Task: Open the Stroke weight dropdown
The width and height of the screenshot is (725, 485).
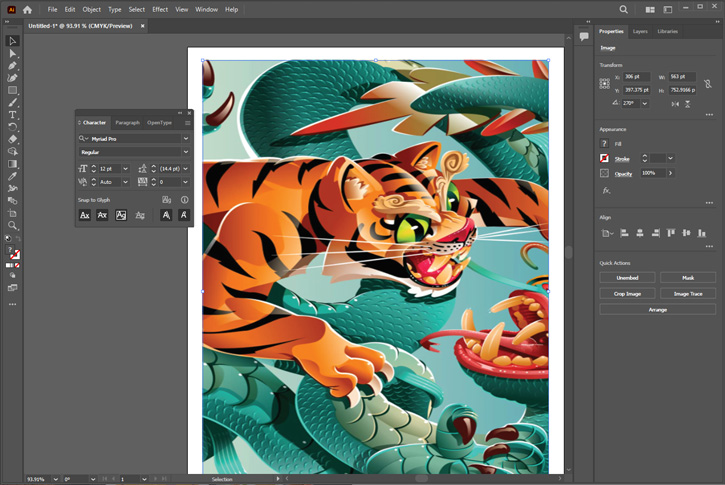Action: [670, 159]
